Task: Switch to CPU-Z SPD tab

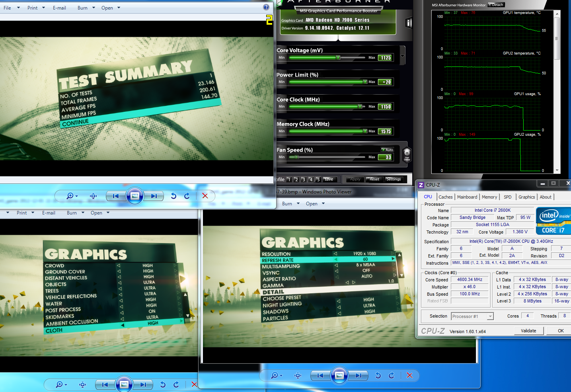Action: 508,197
